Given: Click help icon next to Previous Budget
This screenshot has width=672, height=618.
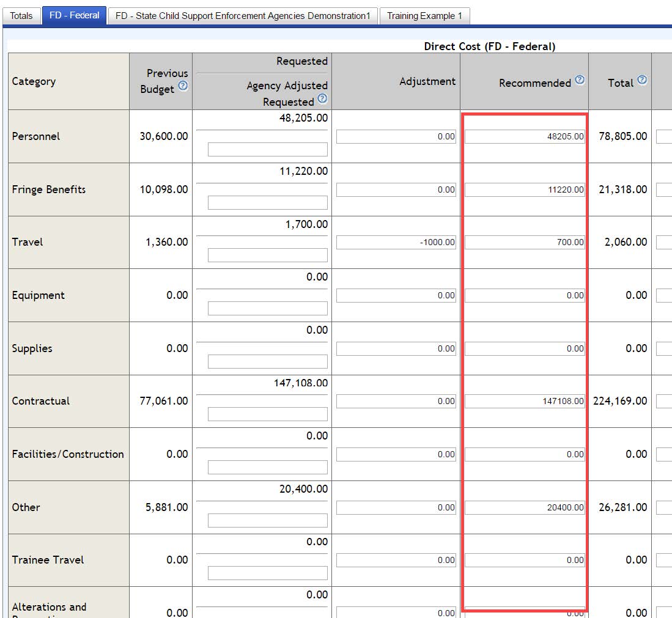Looking at the screenshot, I should click(182, 86).
